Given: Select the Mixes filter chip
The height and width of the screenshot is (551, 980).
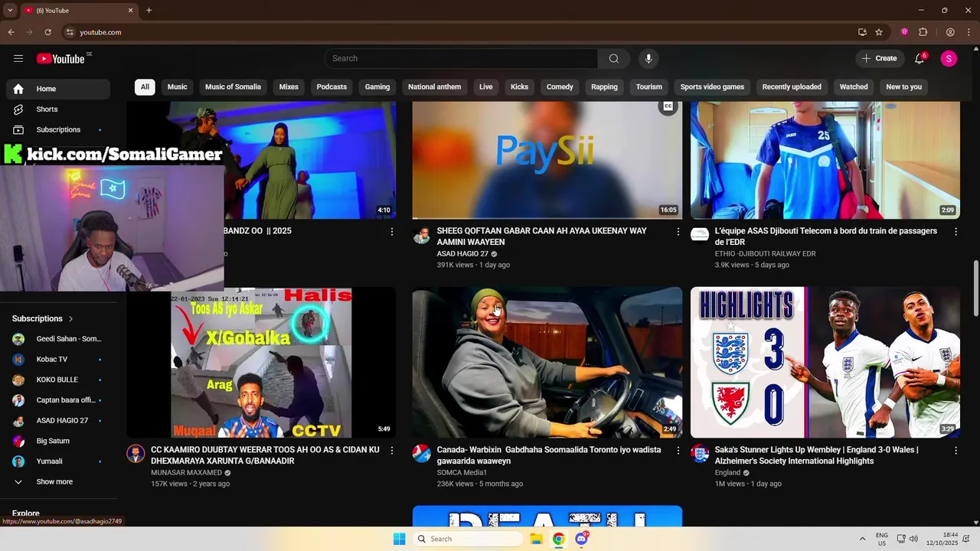Looking at the screenshot, I should coord(289,87).
